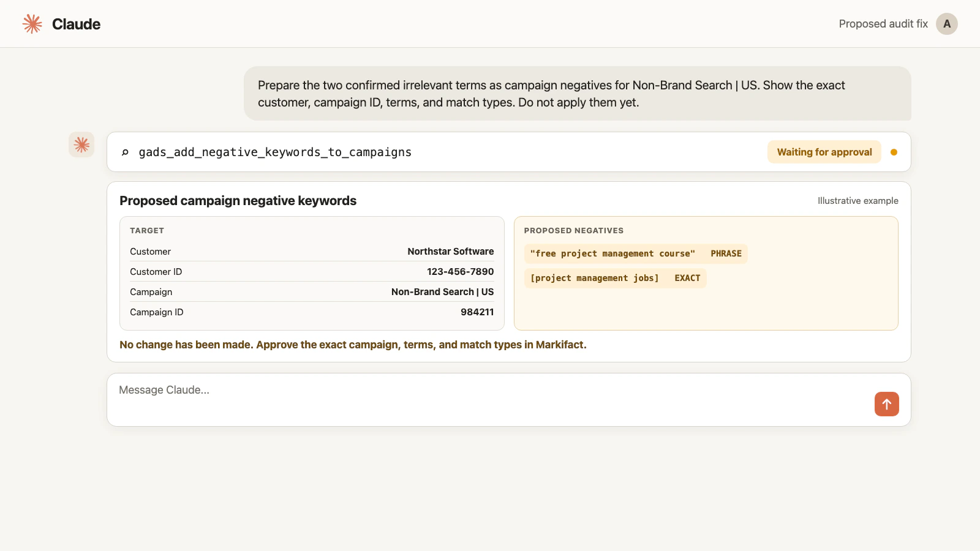Click the Proposed campaign negative keywords heading
The image size is (980, 551).
pyautogui.click(x=238, y=201)
